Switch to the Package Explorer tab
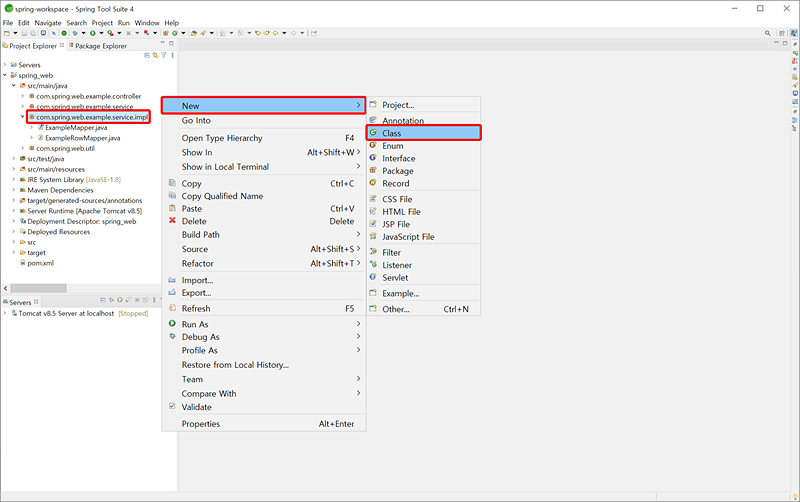The image size is (800, 502). coord(97,46)
